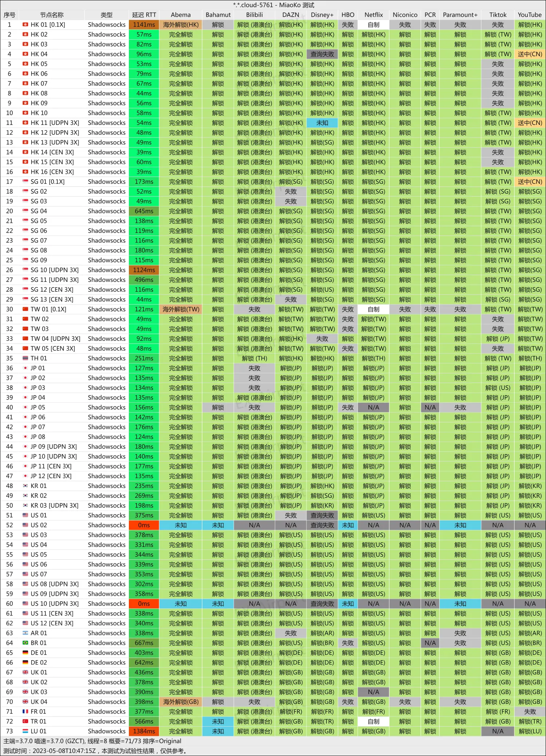Click the HBO column header
The width and height of the screenshot is (546, 756).
click(348, 15)
